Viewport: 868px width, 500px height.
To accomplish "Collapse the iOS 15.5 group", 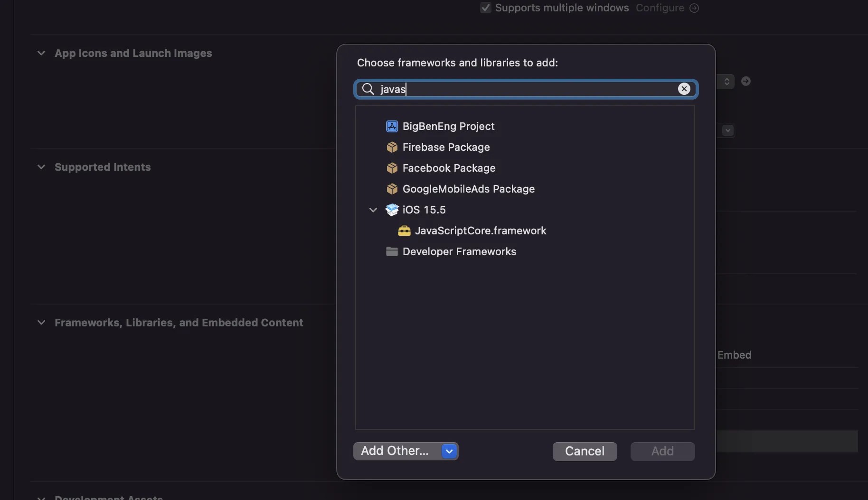I will 373,210.
